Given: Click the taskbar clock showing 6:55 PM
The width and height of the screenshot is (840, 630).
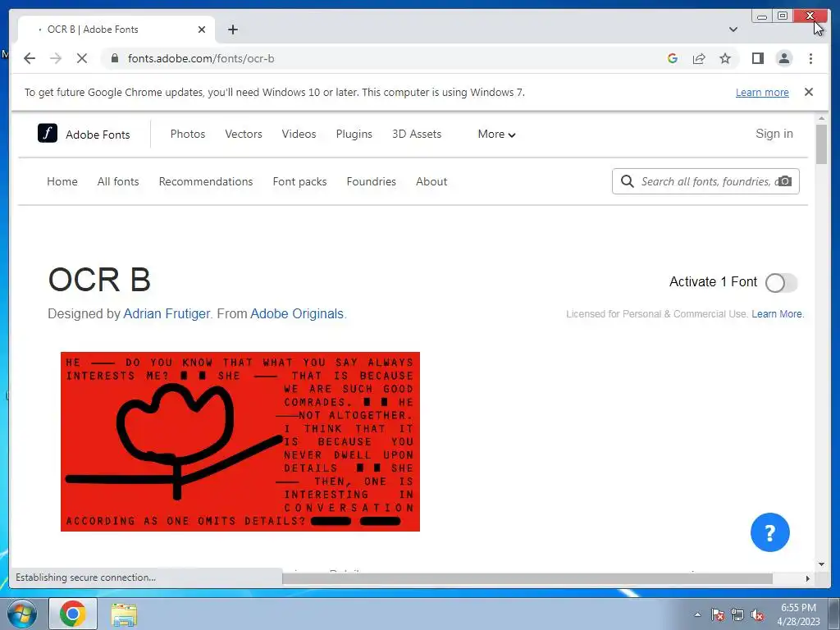Looking at the screenshot, I should (x=798, y=614).
